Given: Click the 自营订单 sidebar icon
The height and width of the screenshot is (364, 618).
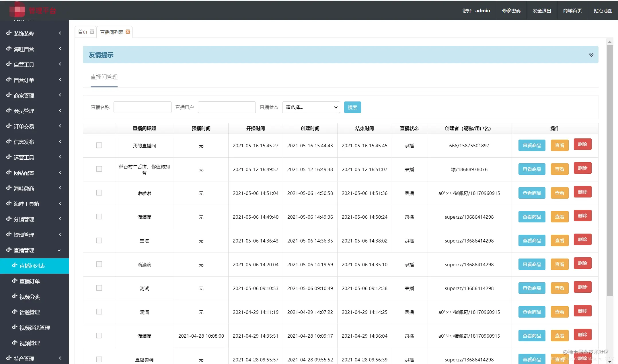Looking at the screenshot, I should pos(9,79).
